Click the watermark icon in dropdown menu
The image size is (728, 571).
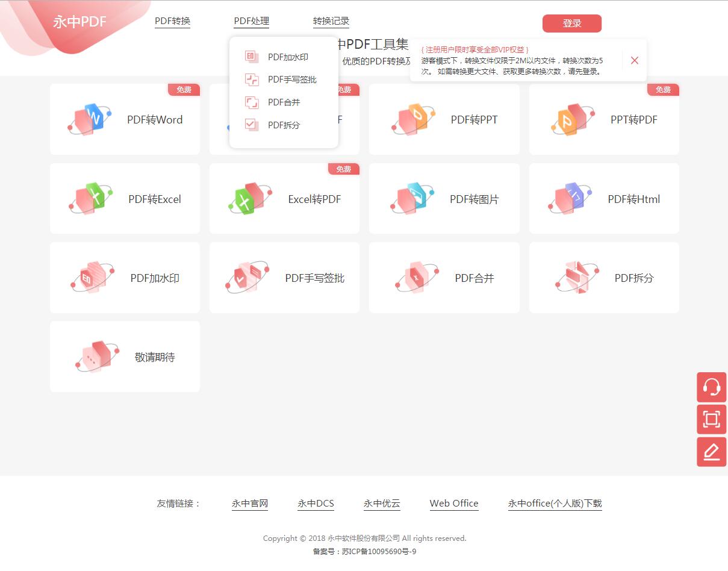(x=252, y=57)
